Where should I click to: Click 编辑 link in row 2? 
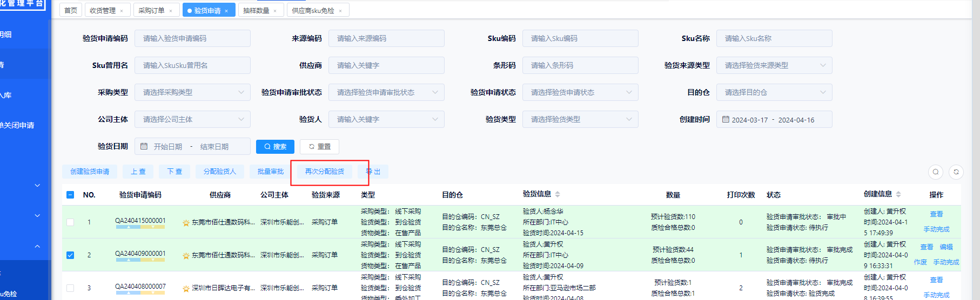coord(946,247)
